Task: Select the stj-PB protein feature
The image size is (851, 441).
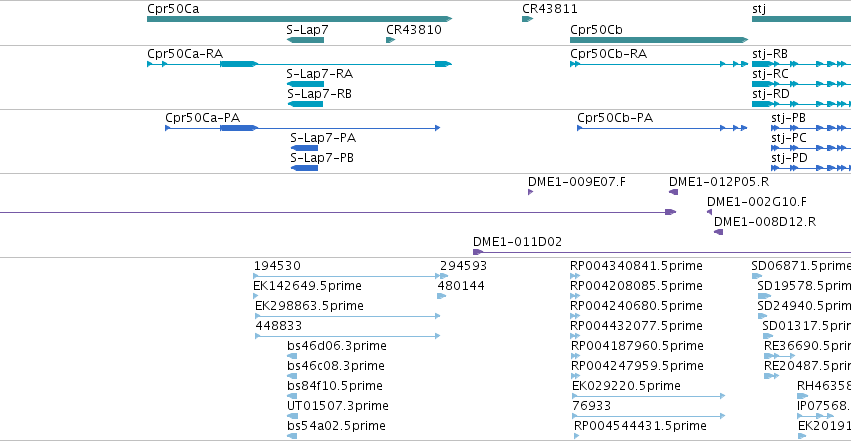Action: click(x=811, y=128)
